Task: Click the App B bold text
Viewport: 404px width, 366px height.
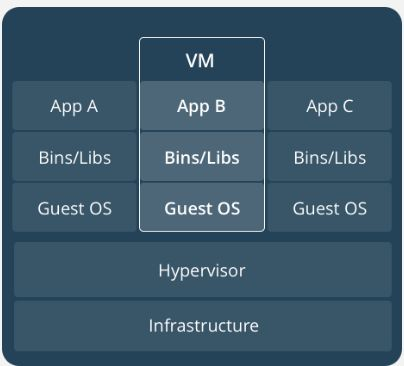Action: coord(201,107)
